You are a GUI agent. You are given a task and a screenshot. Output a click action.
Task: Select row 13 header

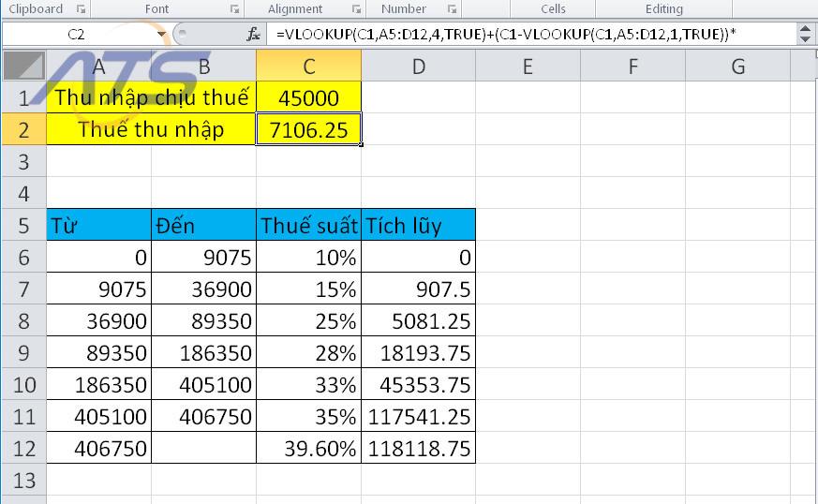(x=22, y=481)
